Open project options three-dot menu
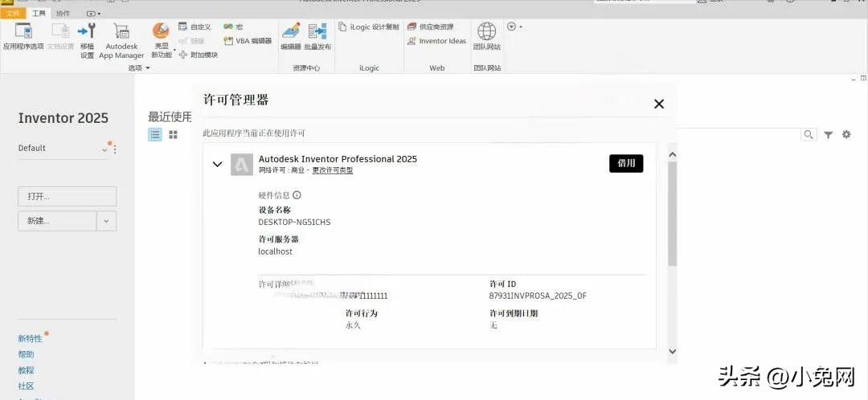The height and width of the screenshot is (400, 868). [x=115, y=149]
